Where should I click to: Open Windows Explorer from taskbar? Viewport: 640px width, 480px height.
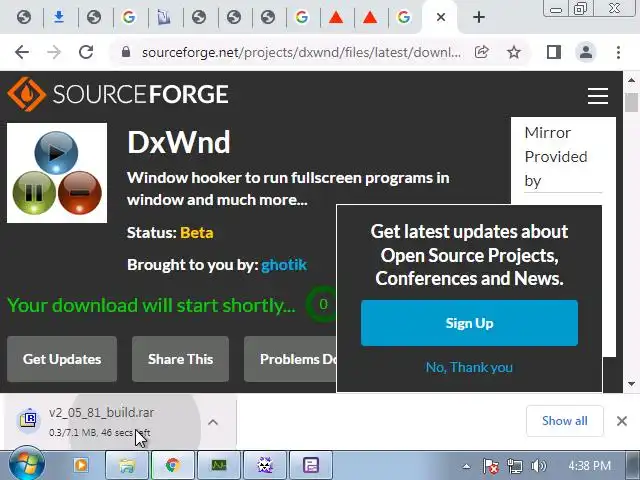127,465
